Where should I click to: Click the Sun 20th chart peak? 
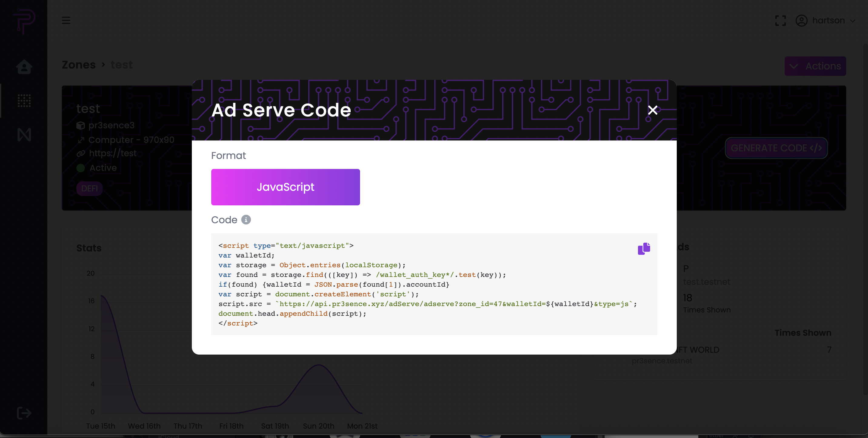coord(319,365)
